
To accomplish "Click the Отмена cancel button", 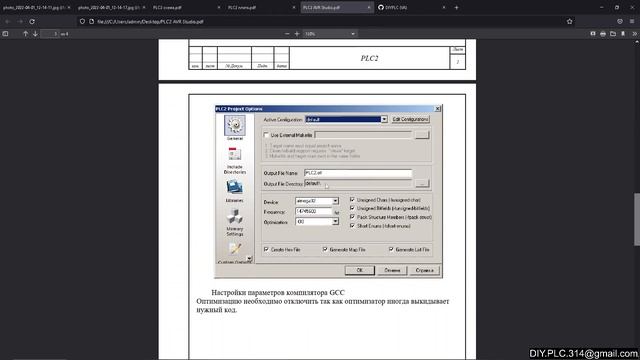I will [x=392, y=270].
